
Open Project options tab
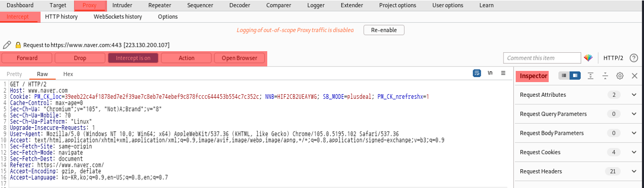coord(398,6)
